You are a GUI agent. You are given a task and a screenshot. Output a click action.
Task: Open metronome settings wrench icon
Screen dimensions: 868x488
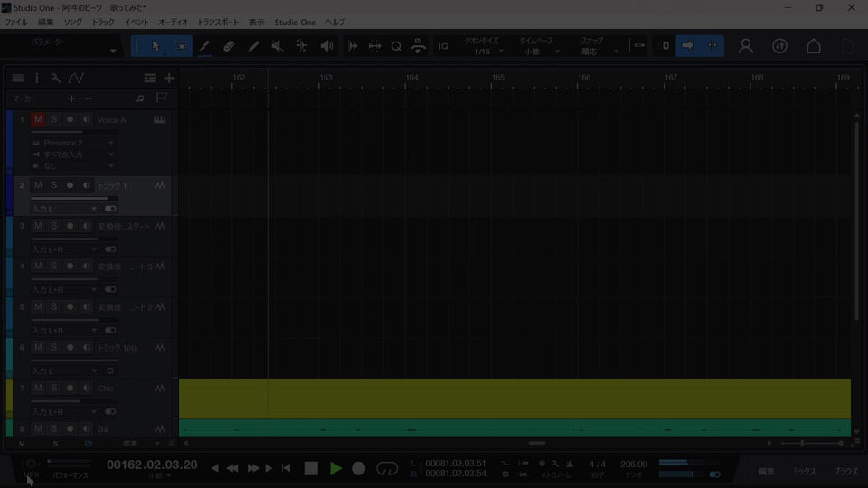coord(555,464)
